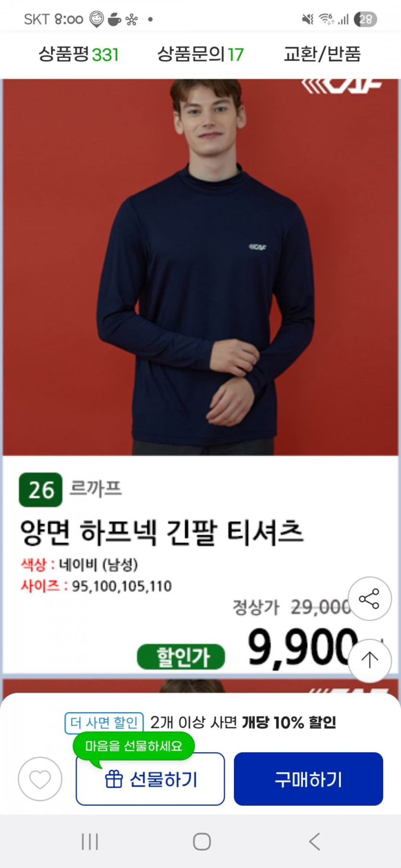Viewport: 401px width, 868px height.
Task: Tap the Android home button
Action: pyautogui.click(x=202, y=842)
